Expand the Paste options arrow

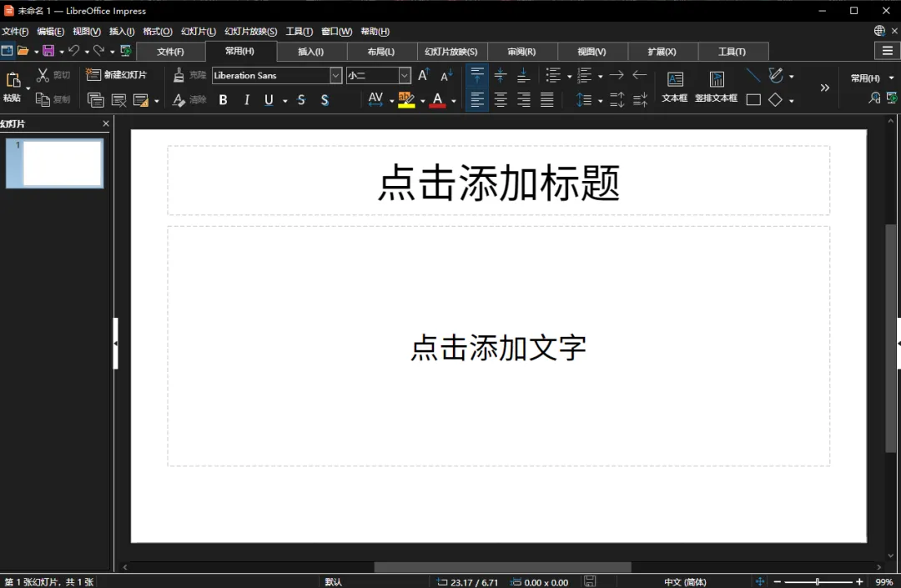(x=28, y=88)
